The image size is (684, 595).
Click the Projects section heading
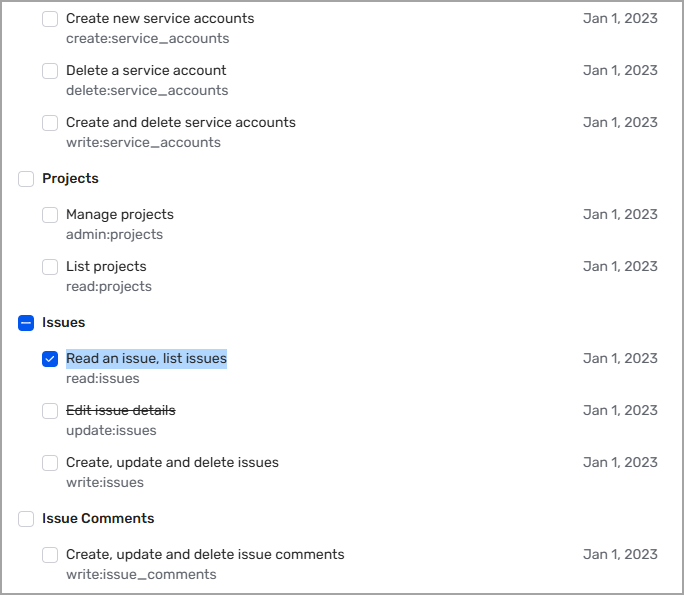click(x=70, y=178)
